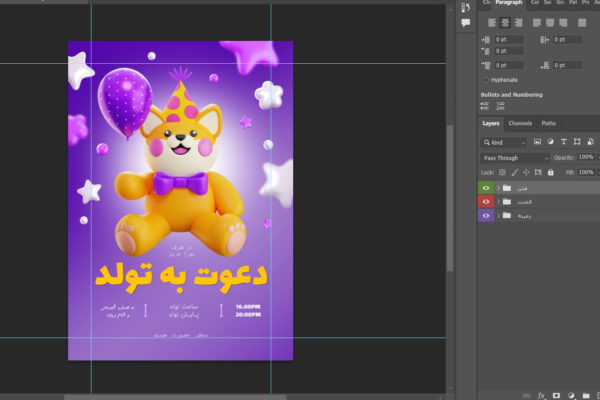The image size is (600, 400).
Task: Lock layer position
Action: [526, 173]
